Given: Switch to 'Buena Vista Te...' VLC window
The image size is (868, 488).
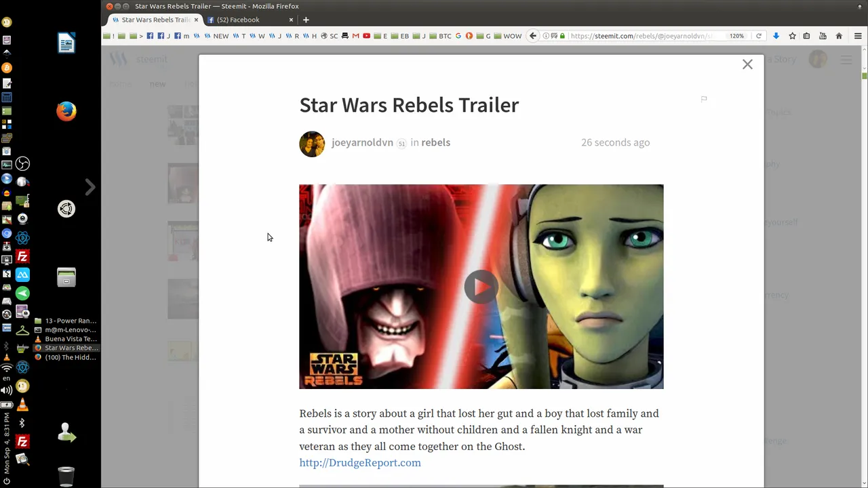Looking at the screenshot, I should click(66, 339).
